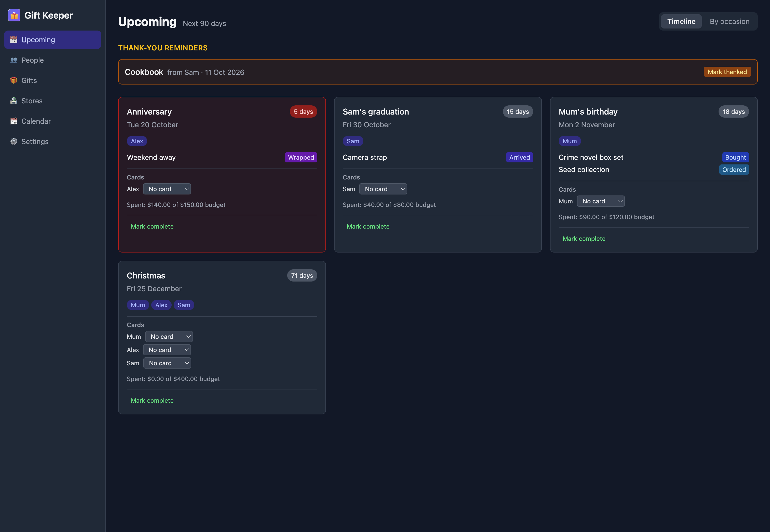Click the Bought status badge

(x=735, y=157)
